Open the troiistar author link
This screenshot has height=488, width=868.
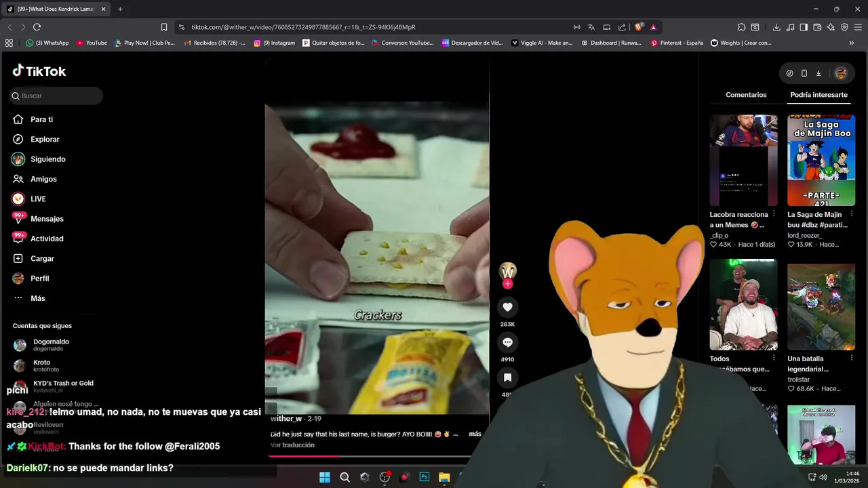[799, 380]
